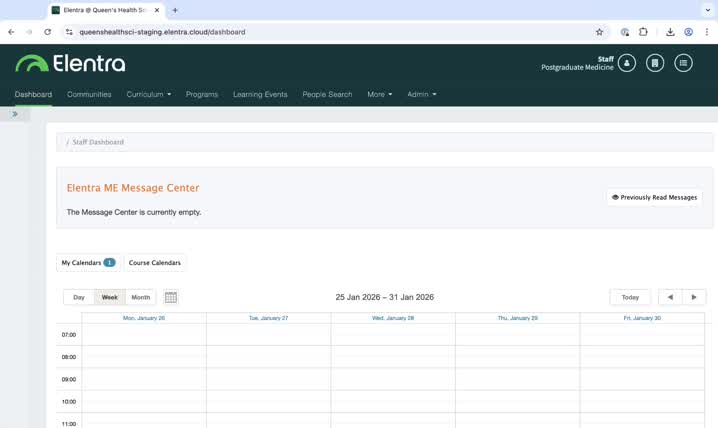The width and height of the screenshot is (718, 428).
Task: Click the Staff Postgraduate Medicine label
Action: pyautogui.click(x=577, y=63)
